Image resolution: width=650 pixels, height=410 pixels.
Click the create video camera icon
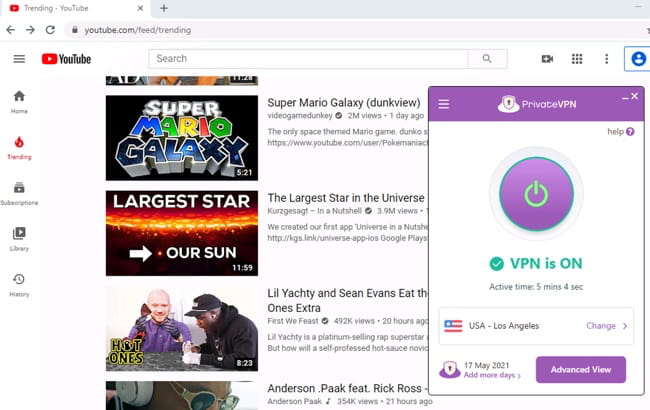coord(547,59)
